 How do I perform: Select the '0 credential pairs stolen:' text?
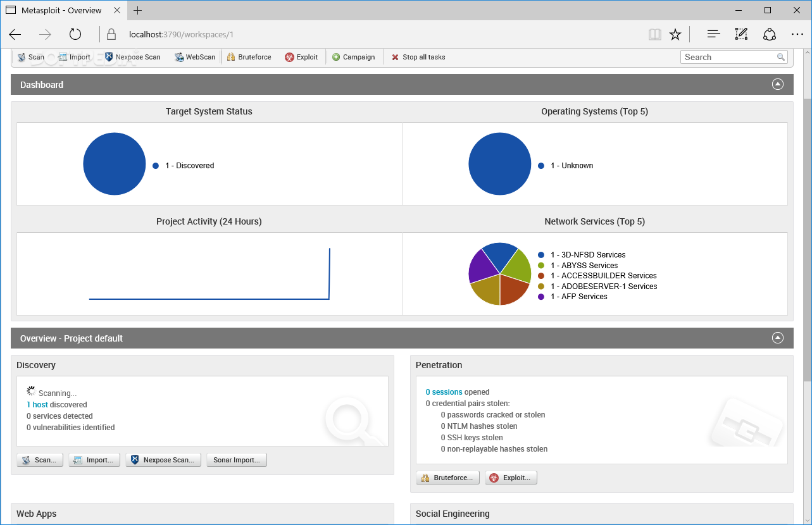[x=468, y=404]
